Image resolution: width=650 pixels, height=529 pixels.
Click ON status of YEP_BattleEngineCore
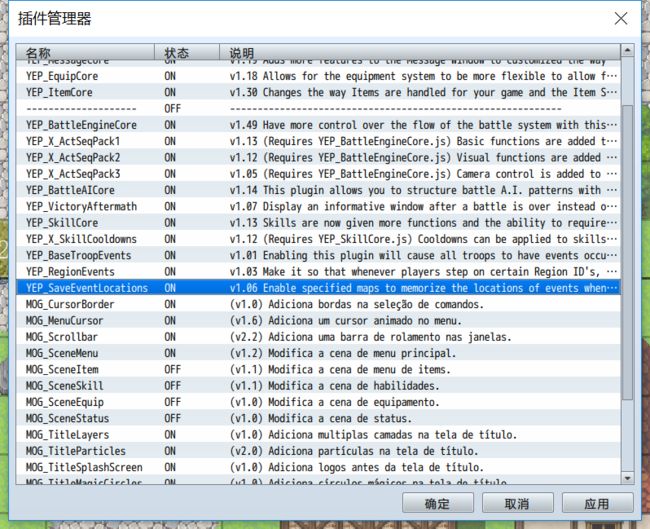pos(170,125)
